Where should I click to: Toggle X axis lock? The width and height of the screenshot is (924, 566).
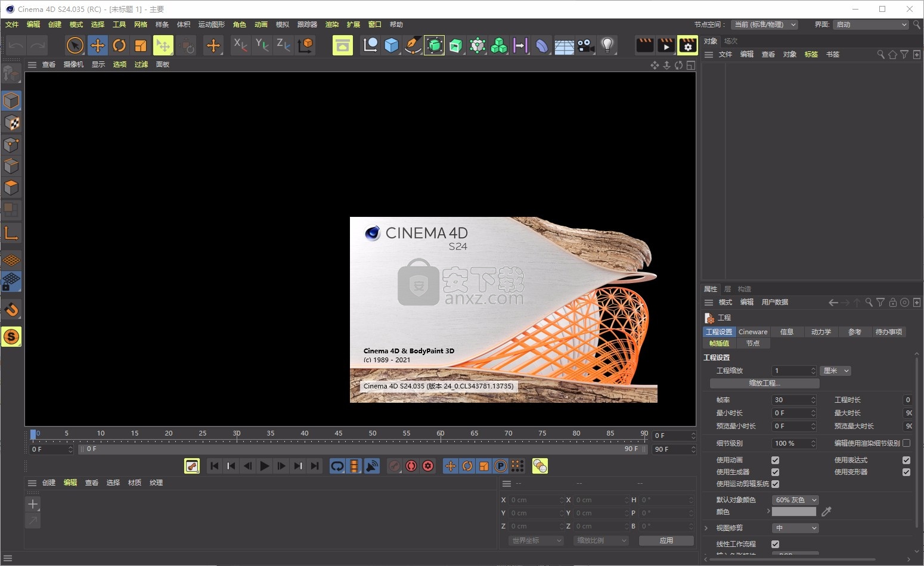[x=240, y=45]
